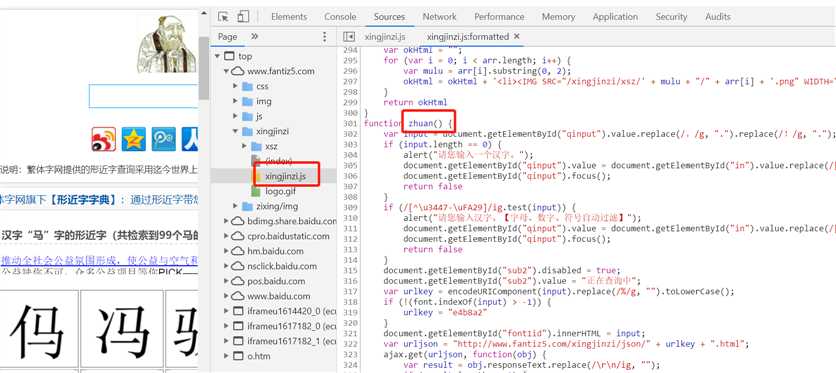Close the xingjinzi.js:formatted tab
The height and width of the screenshot is (373, 836).
tap(516, 36)
